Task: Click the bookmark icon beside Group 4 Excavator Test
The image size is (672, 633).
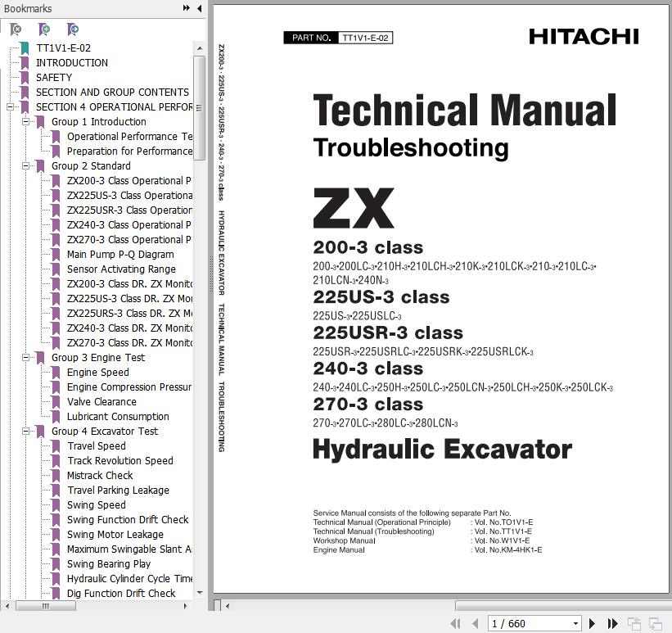Action: tap(40, 431)
